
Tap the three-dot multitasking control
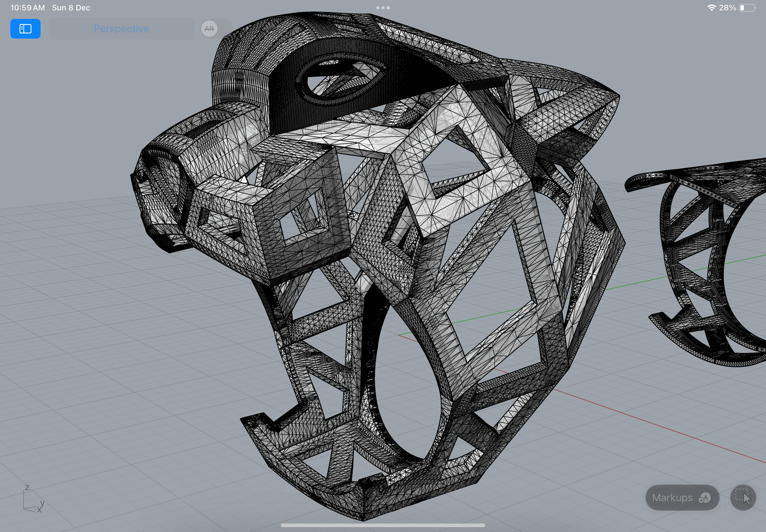[383, 7]
